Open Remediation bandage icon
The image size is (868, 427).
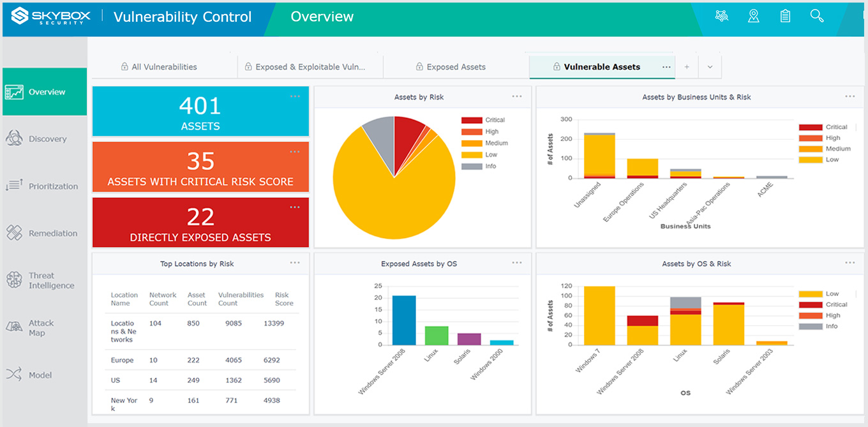pos(14,233)
